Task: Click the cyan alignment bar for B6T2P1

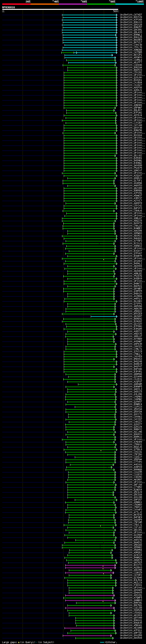Action: click(89, 55)
